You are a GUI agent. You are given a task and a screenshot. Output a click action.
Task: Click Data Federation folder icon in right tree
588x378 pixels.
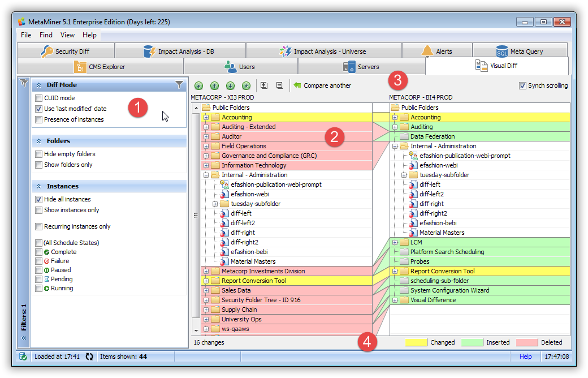coord(404,136)
